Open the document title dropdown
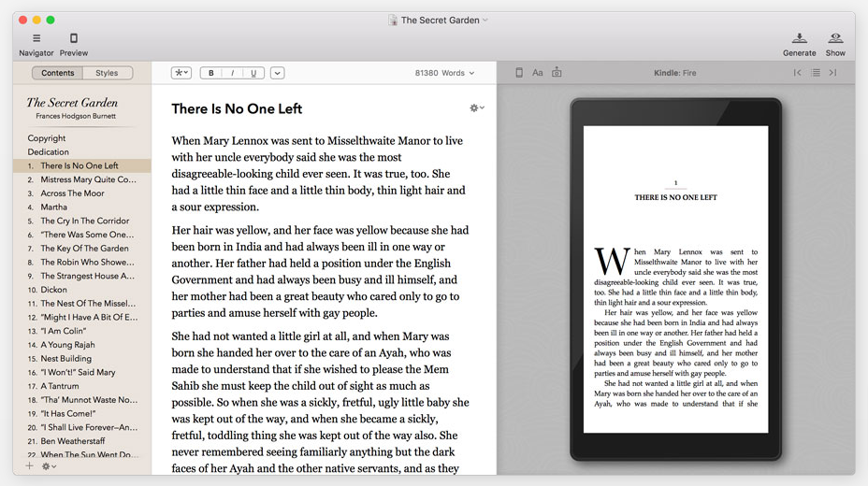Image resolution: width=868 pixels, height=486 pixels. 485,20
